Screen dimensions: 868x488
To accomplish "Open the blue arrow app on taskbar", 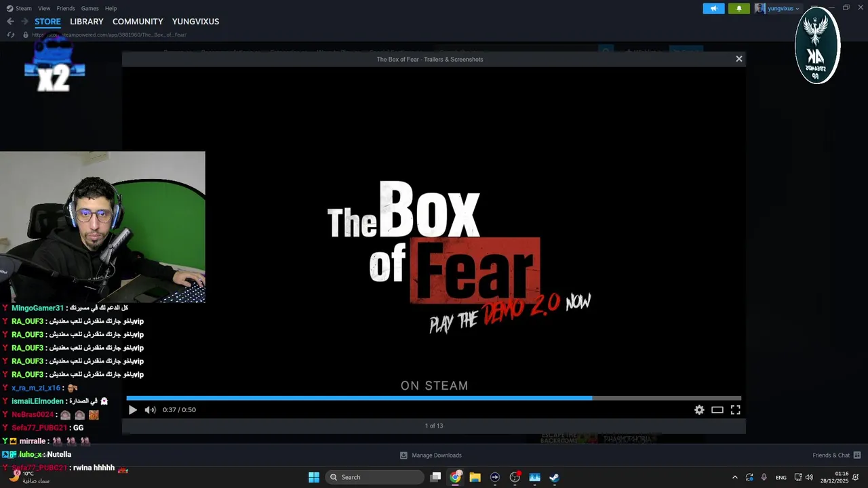I will pyautogui.click(x=495, y=477).
